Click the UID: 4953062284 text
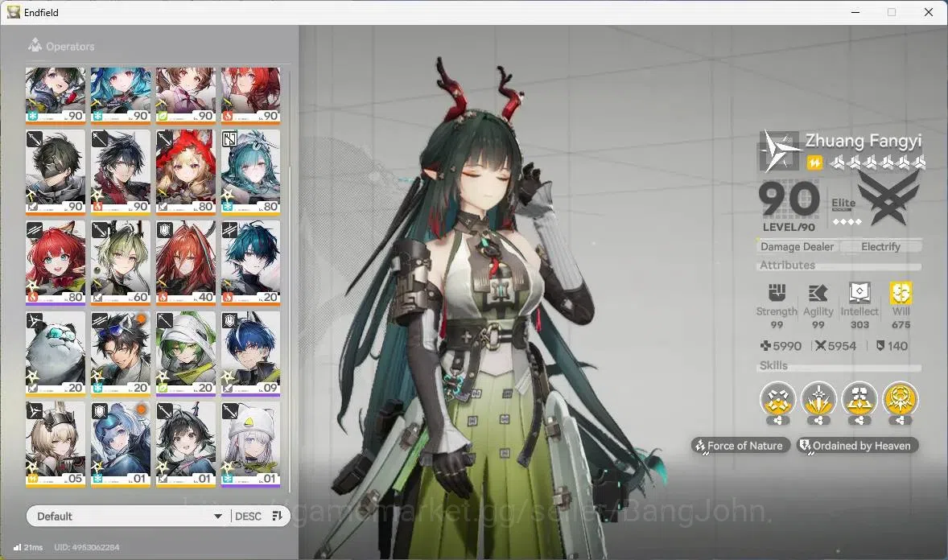Viewport: 948px width, 560px height. (x=86, y=547)
